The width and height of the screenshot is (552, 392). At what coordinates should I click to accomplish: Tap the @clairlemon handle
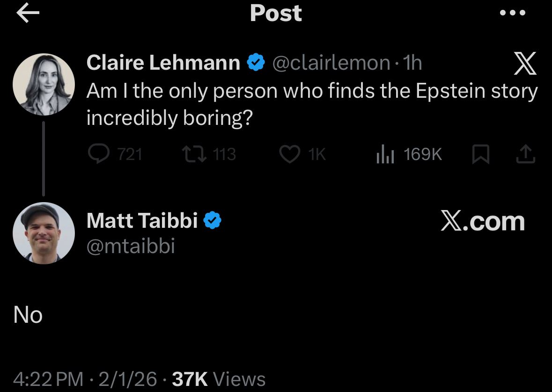[331, 63]
